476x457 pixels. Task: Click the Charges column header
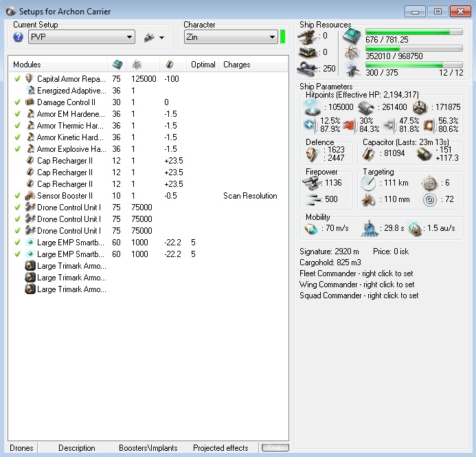point(253,65)
